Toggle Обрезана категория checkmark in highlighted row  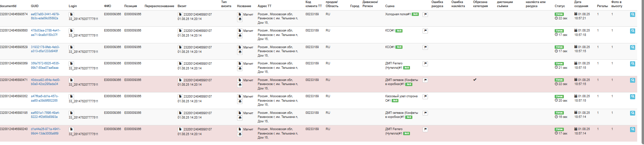point(475,80)
